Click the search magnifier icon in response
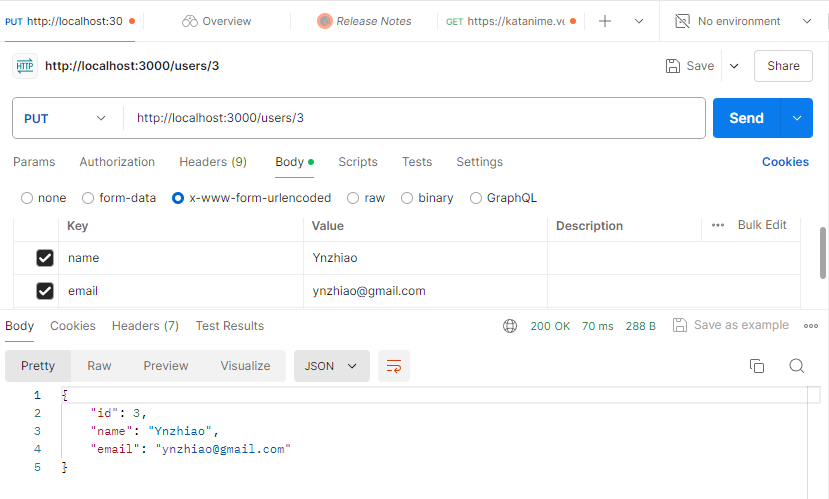Screen dimensions: 829x499 point(797,366)
